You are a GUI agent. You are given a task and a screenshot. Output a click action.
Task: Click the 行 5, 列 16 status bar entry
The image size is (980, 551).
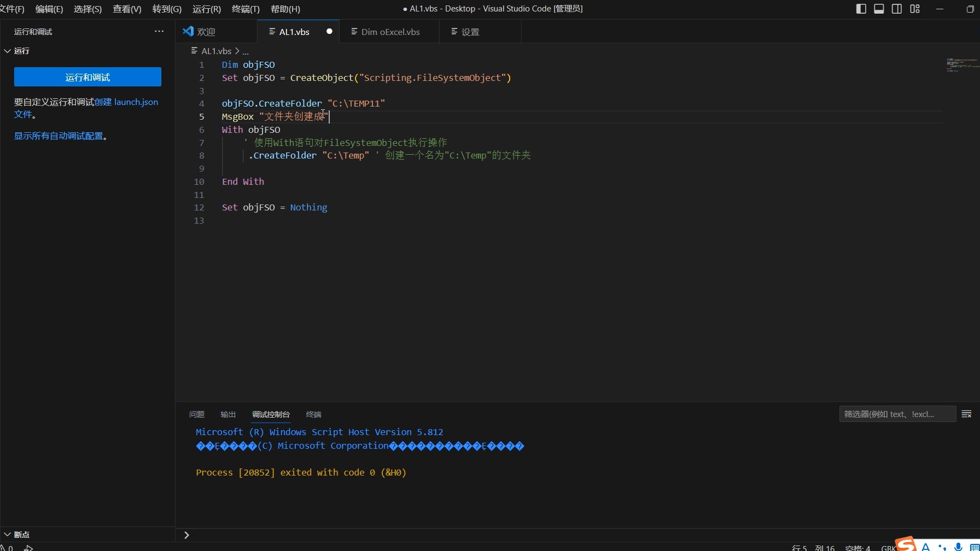813,548
